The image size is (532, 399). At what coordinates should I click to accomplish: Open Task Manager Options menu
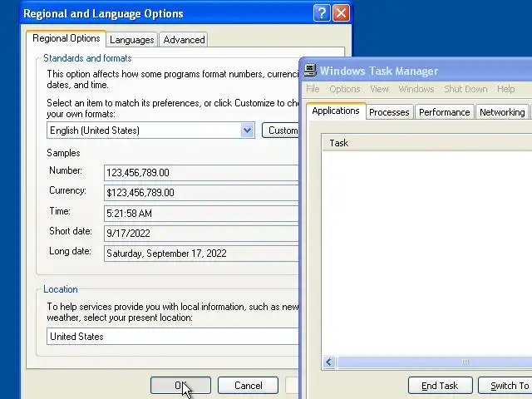point(345,89)
